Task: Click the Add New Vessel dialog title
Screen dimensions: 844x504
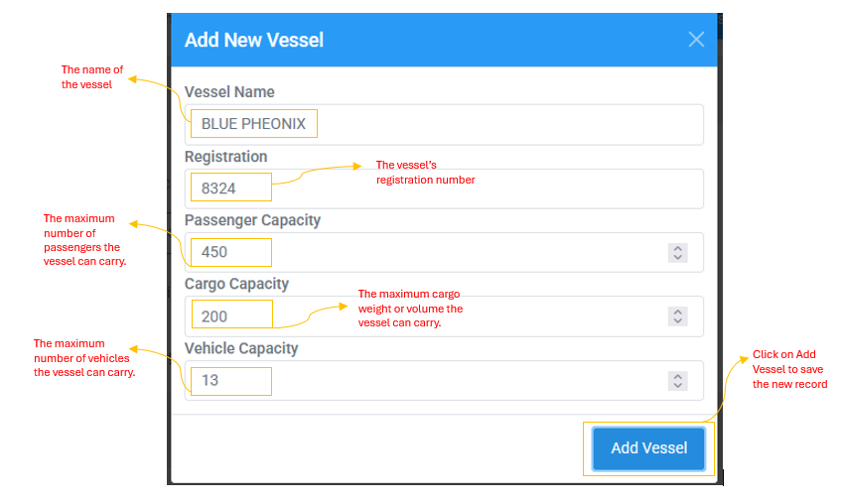Action: 254,41
